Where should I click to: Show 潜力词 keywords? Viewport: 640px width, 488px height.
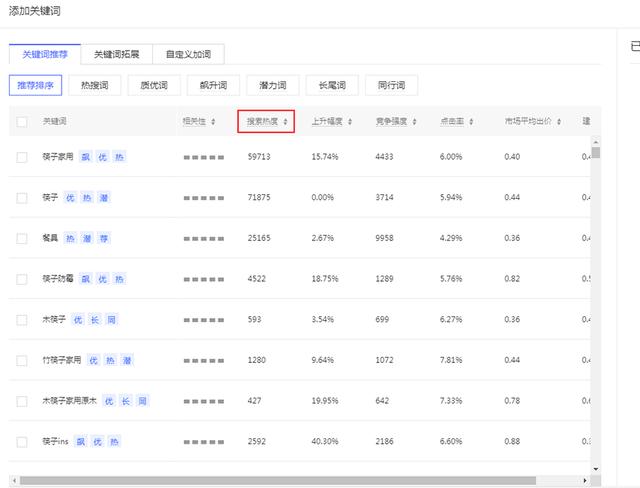(273, 85)
